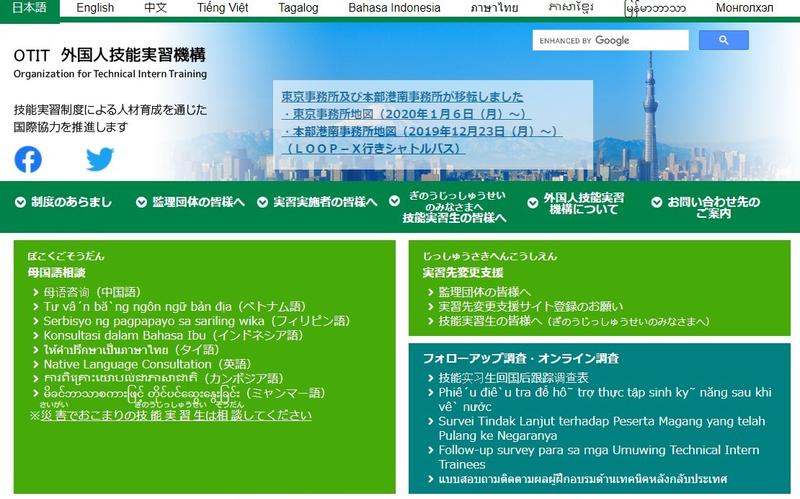
Task: Open the LOOP-X行きシャトルバス link
Action: 373,149
